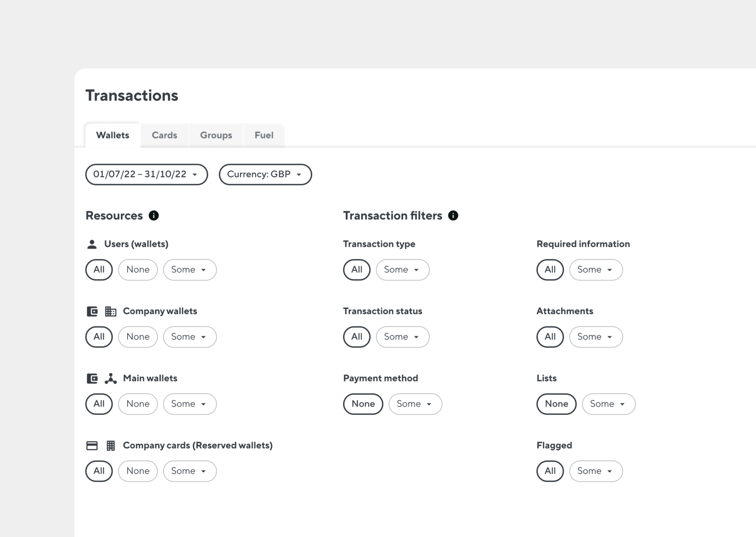This screenshot has width=756, height=537.
Task: Select None for Lists
Action: pos(557,404)
